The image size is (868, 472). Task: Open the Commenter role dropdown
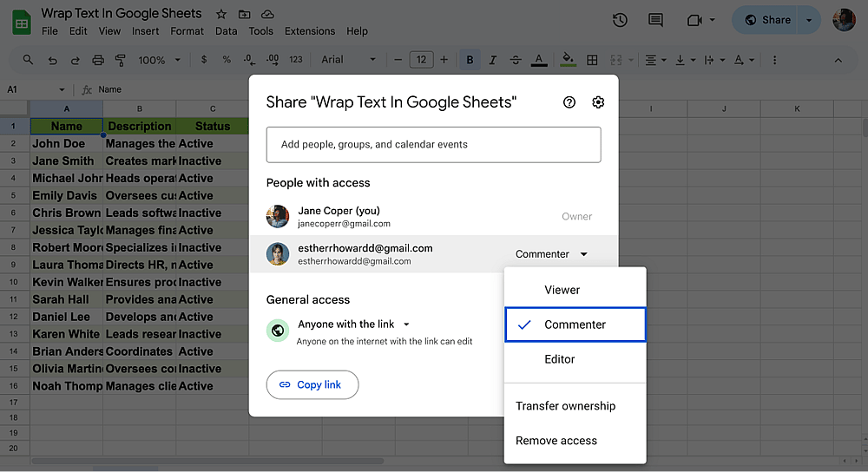point(551,254)
